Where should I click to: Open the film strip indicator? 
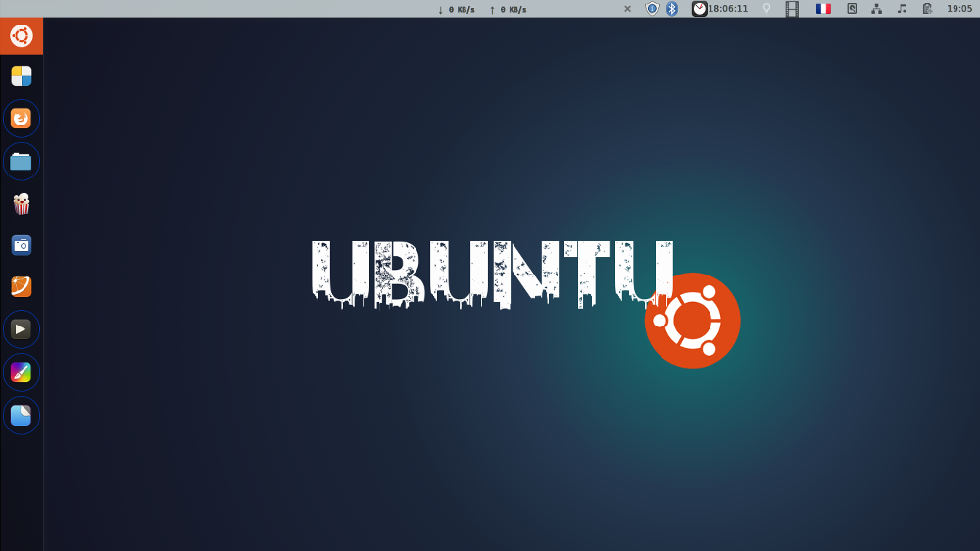click(792, 9)
